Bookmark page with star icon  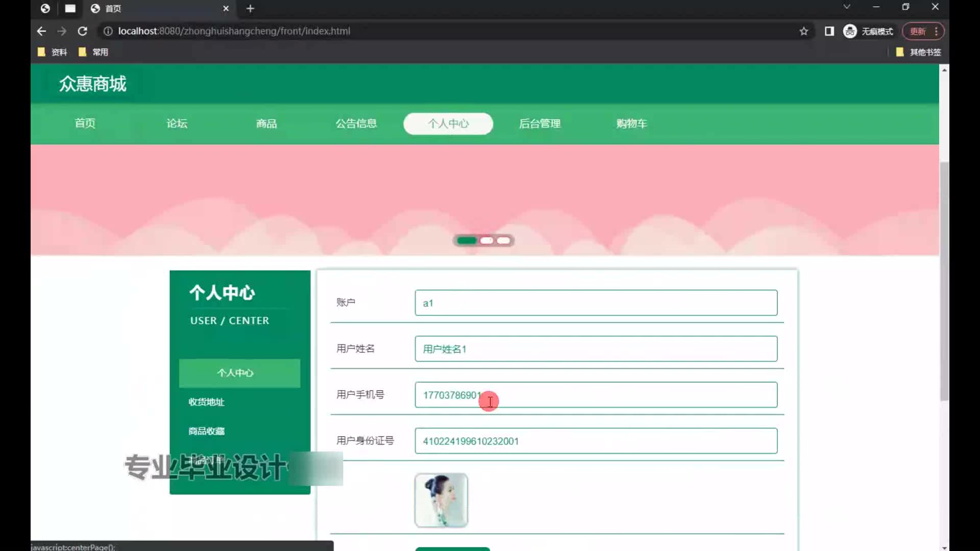pos(804,31)
